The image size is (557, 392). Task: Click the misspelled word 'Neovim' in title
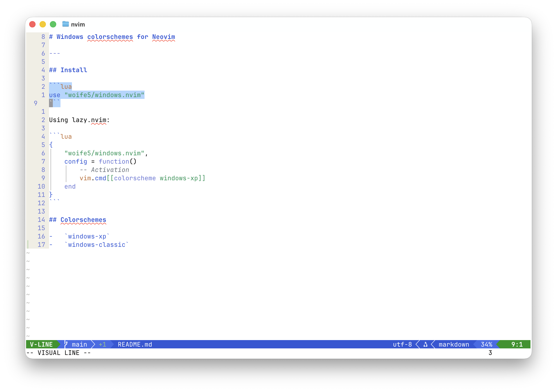click(163, 37)
